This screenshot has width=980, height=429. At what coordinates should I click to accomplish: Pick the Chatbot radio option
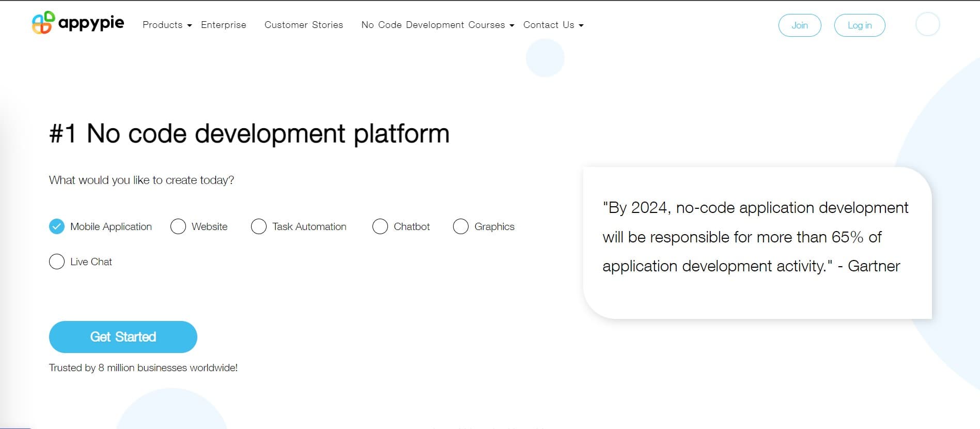[380, 226]
